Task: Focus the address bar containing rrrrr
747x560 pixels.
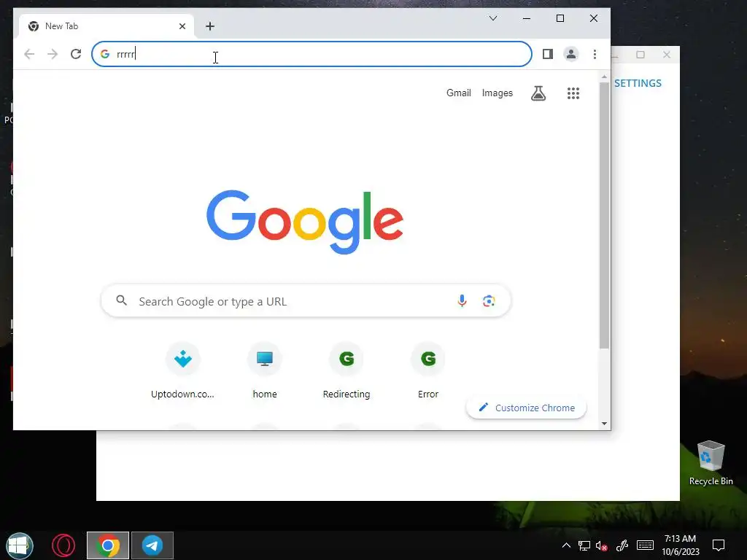Action: [x=311, y=54]
